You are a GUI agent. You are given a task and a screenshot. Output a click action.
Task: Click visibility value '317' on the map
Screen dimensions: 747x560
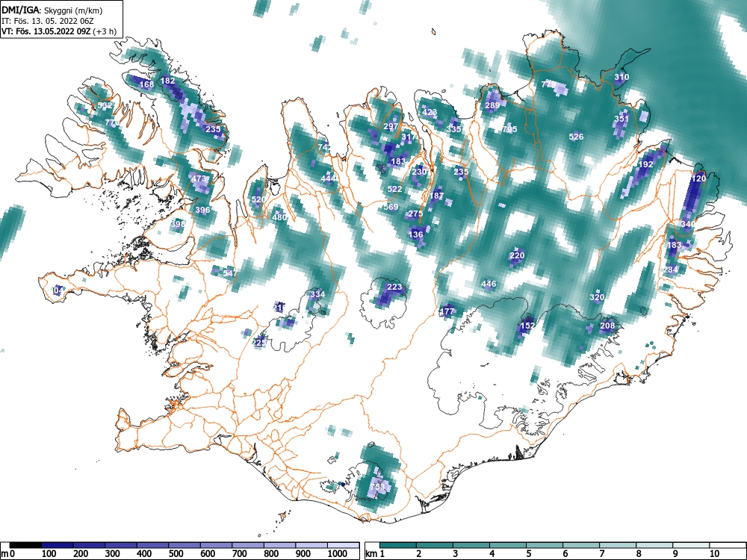click(x=409, y=137)
